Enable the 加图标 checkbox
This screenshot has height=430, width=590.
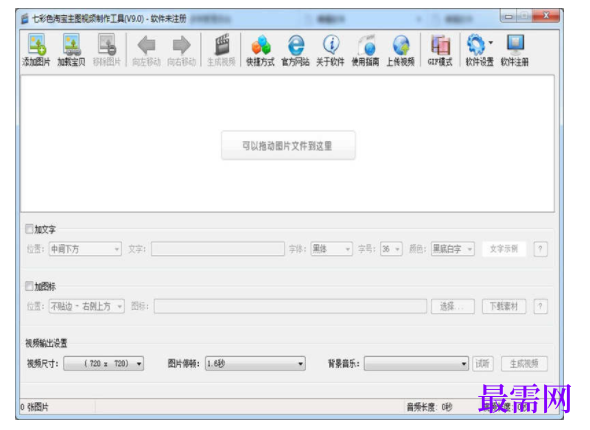point(29,286)
